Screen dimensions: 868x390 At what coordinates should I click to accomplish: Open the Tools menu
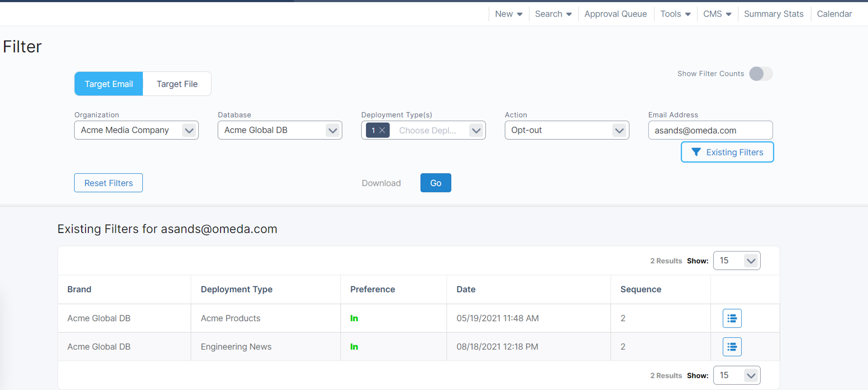[675, 14]
